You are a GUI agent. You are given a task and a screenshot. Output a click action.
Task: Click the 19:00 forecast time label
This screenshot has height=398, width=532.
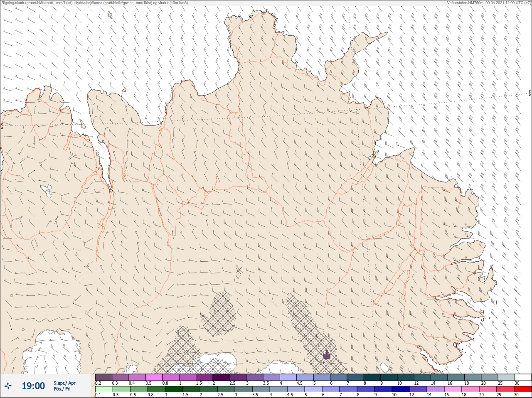coord(33,386)
